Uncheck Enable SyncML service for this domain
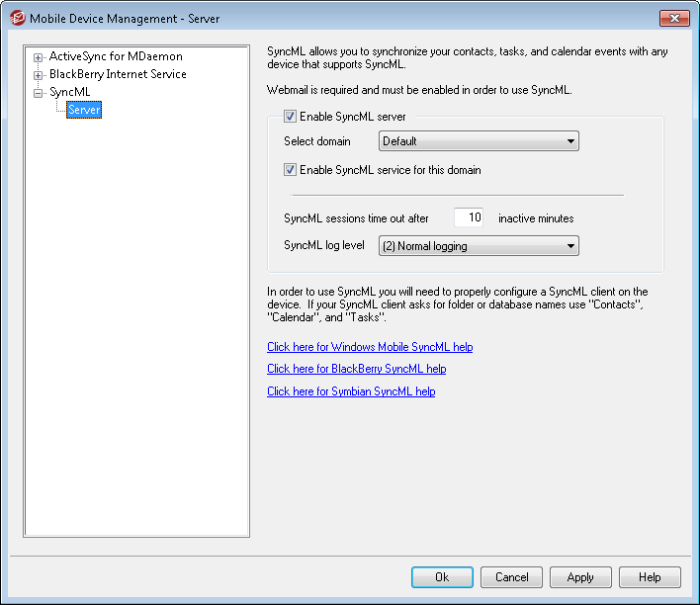700x605 pixels. coord(291,170)
